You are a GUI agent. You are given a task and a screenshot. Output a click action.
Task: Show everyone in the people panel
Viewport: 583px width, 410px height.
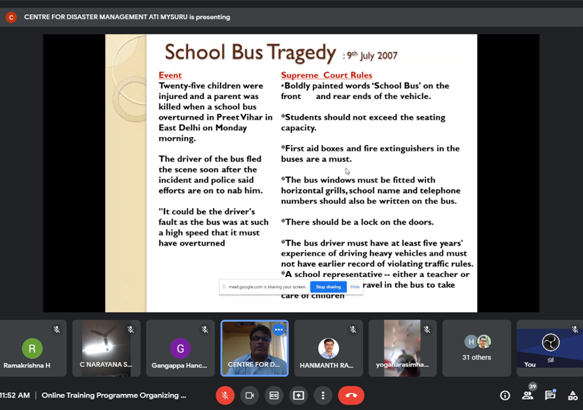click(x=528, y=395)
